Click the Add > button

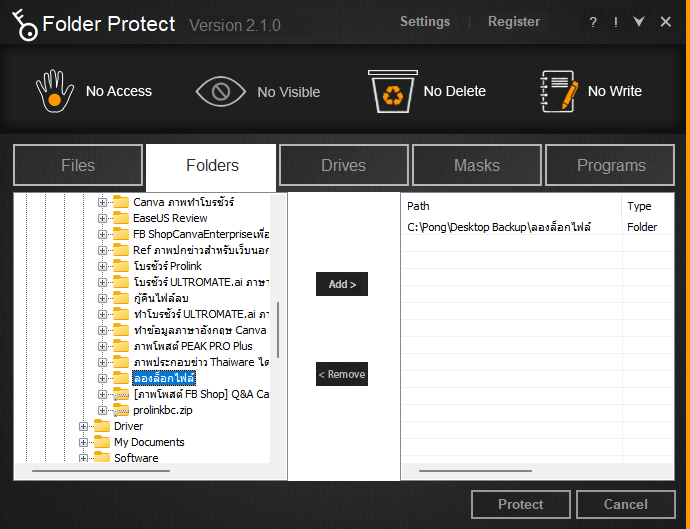pyautogui.click(x=342, y=284)
